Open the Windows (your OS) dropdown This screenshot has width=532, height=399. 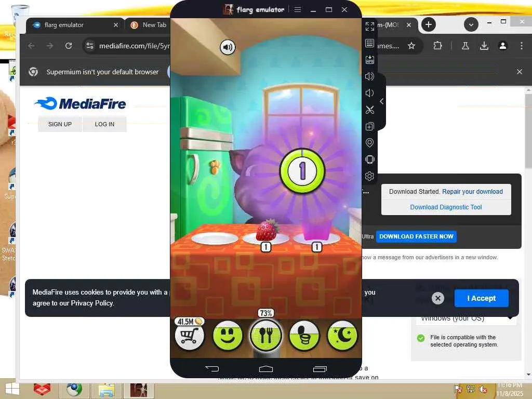point(466,318)
